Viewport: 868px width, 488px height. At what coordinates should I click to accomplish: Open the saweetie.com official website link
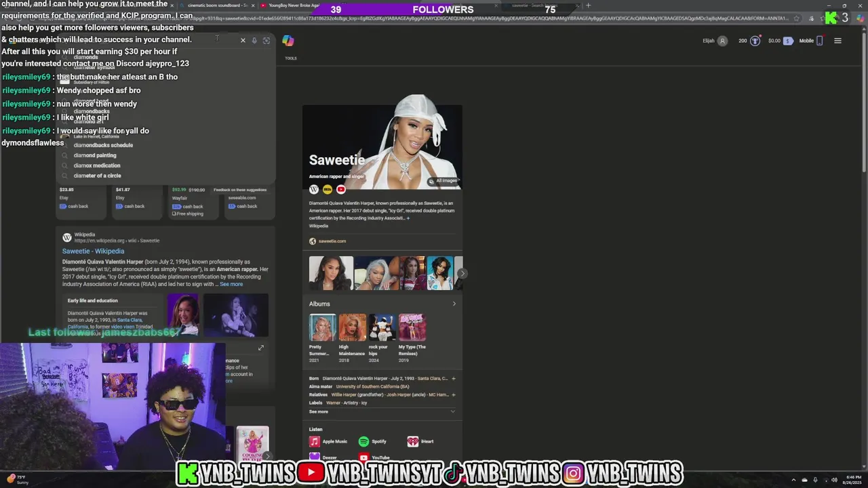pyautogui.click(x=332, y=241)
